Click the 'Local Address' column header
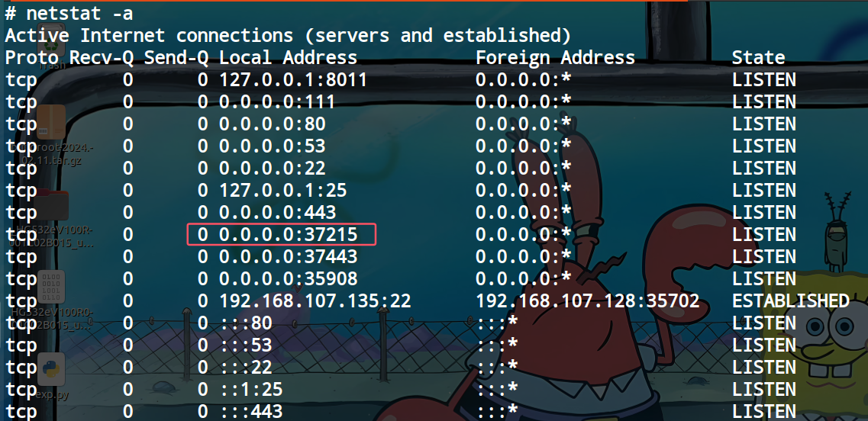The height and width of the screenshot is (421, 868). click(289, 57)
